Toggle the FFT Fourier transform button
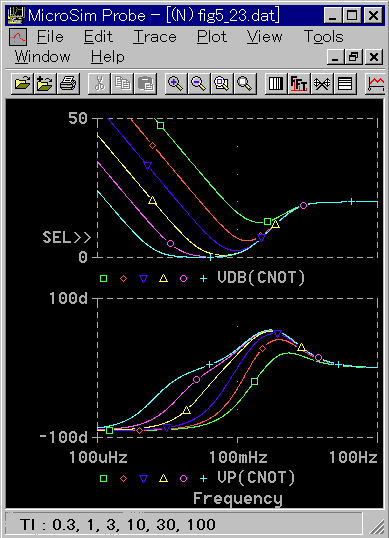Viewport: 389px width, 538px height. pyautogui.click(x=298, y=83)
